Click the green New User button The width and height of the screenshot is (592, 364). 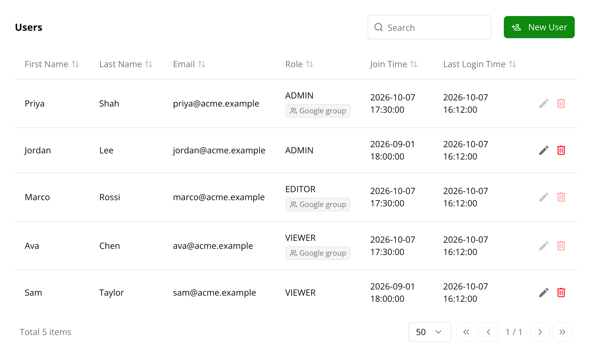tap(539, 27)
